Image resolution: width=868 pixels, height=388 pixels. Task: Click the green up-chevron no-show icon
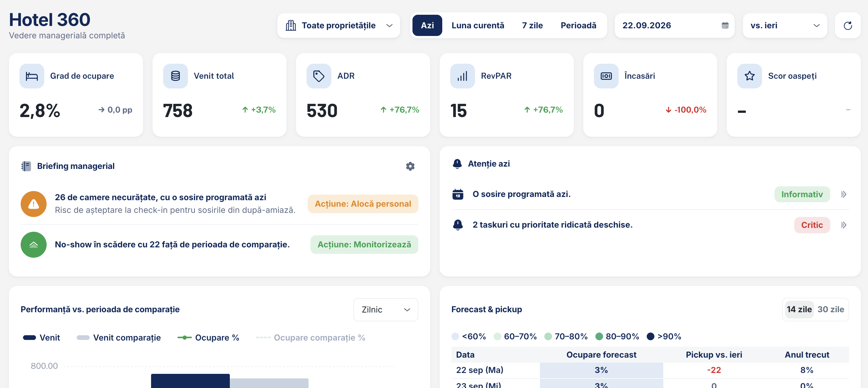pyautogui.click(x=33, y=244)
